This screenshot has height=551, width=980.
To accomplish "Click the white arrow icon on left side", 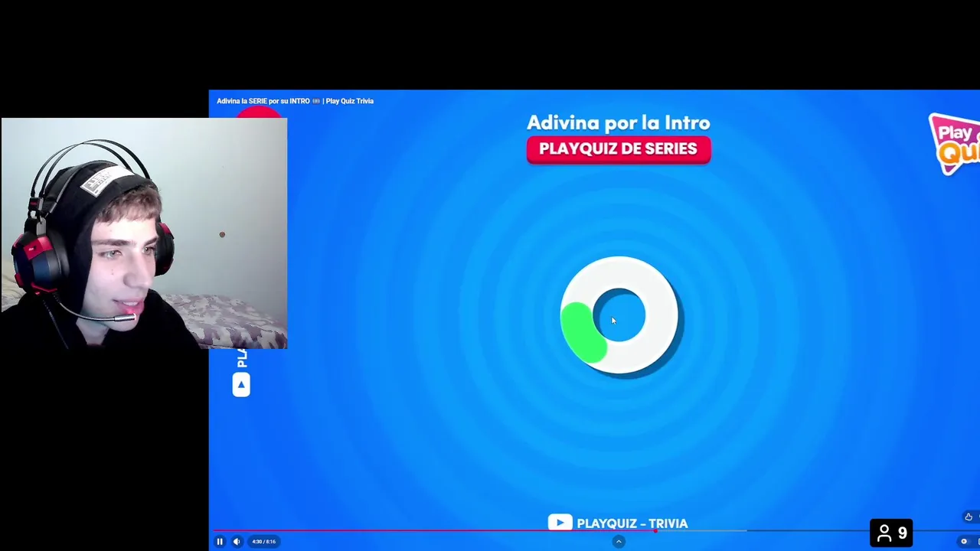I will click(241, 385).
